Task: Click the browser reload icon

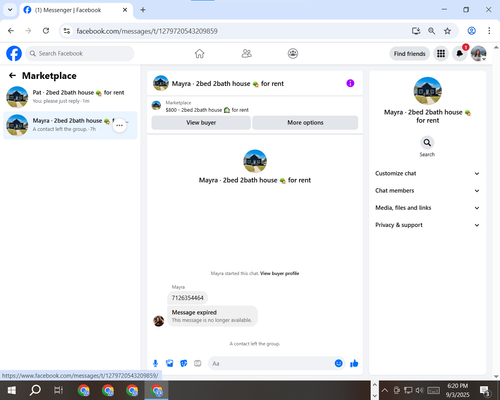Action: click(46, 31)
